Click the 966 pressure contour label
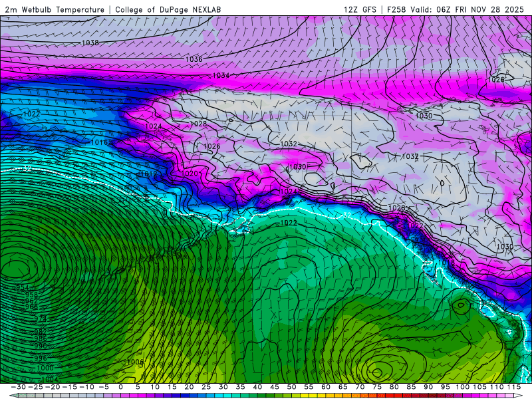The width and height of the screenshot is (532, 399). (31, 307)
